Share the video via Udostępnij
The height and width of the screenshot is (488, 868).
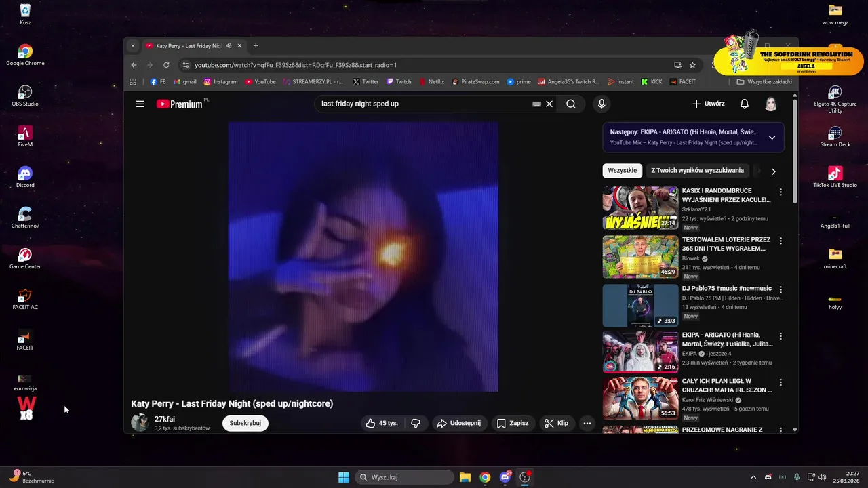[x=459, y=423]
